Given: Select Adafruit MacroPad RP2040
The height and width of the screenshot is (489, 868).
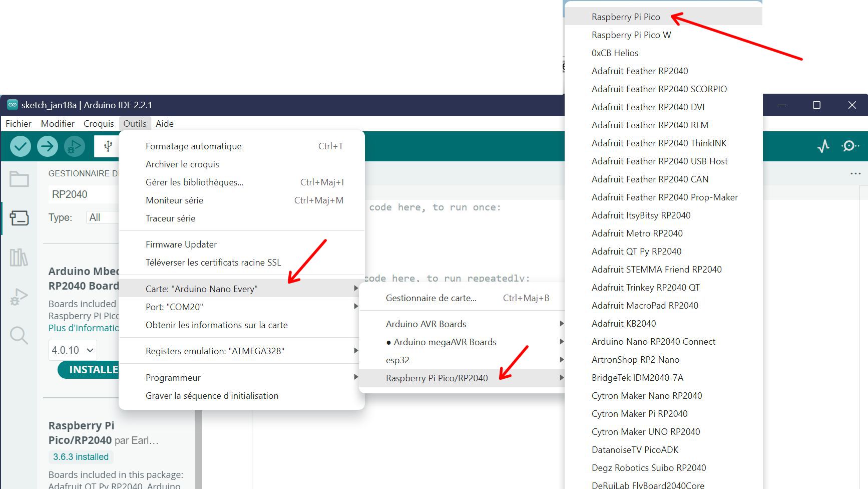Looking at the screenshot, I should pyautogui.click(x=663, y=306).
